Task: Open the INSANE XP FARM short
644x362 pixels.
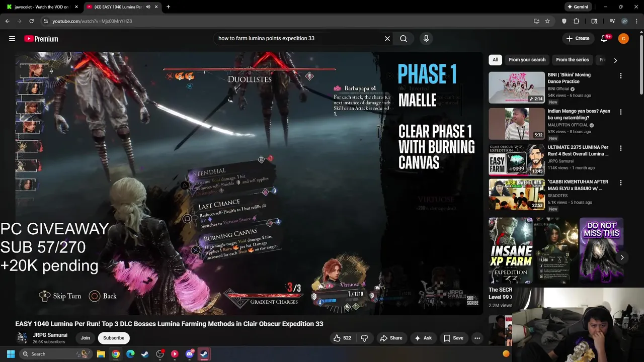Action: [x=510, y=250]
